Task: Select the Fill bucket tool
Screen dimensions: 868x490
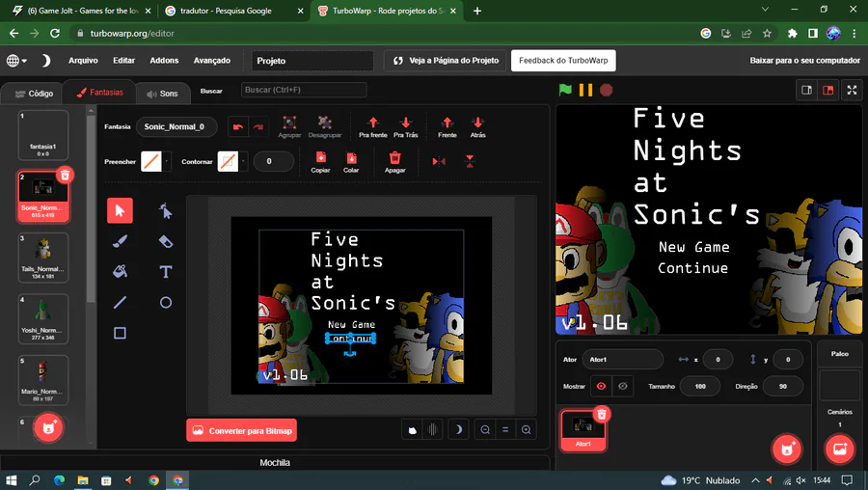Action: 120,271
